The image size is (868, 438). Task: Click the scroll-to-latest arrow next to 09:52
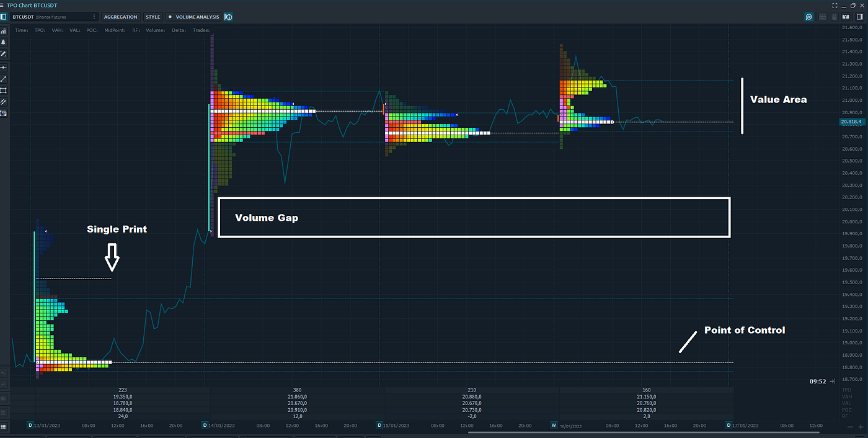(x=832, y=381)
